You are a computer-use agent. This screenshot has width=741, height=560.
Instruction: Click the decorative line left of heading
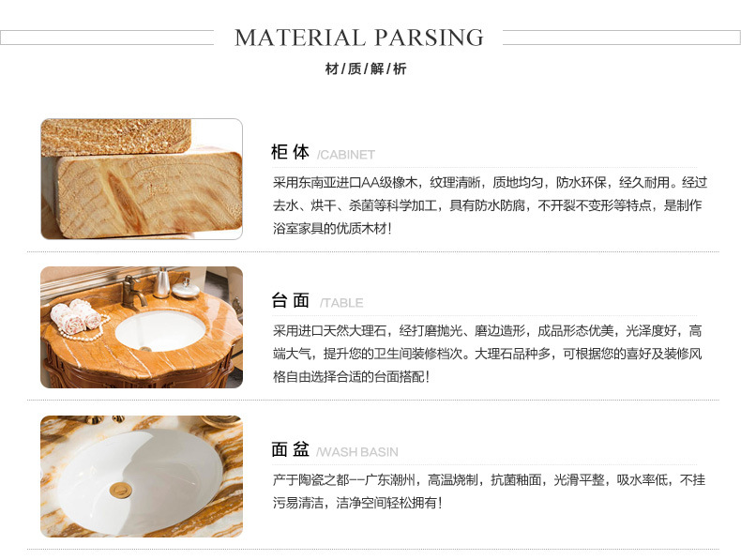107,38
